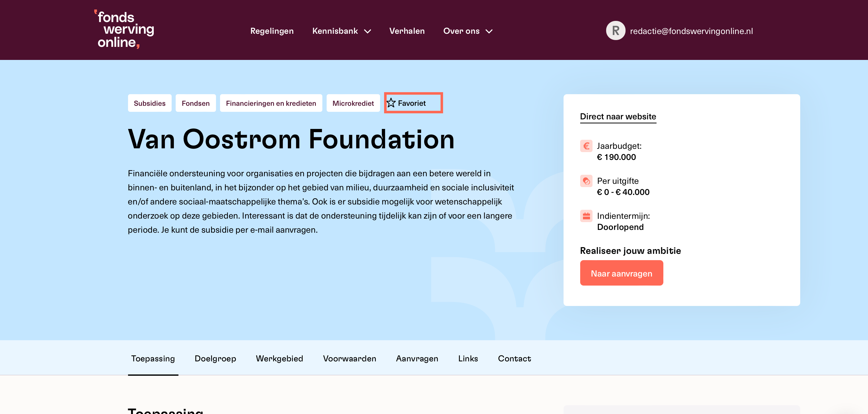Click the Favoriet star icon

(x=391, y=103)
